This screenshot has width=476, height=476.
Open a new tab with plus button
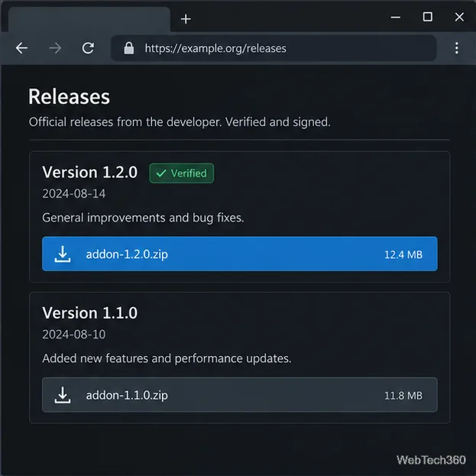(186, 19)
